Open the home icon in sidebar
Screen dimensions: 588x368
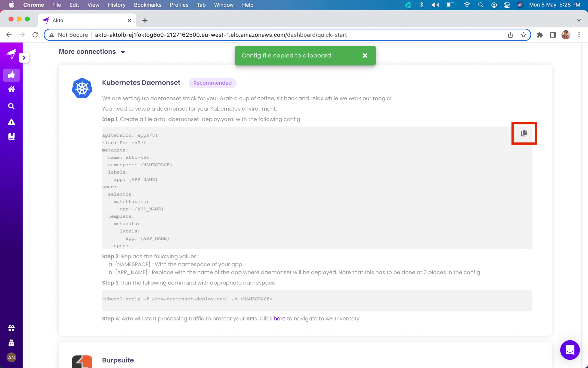tap(11, 89)
